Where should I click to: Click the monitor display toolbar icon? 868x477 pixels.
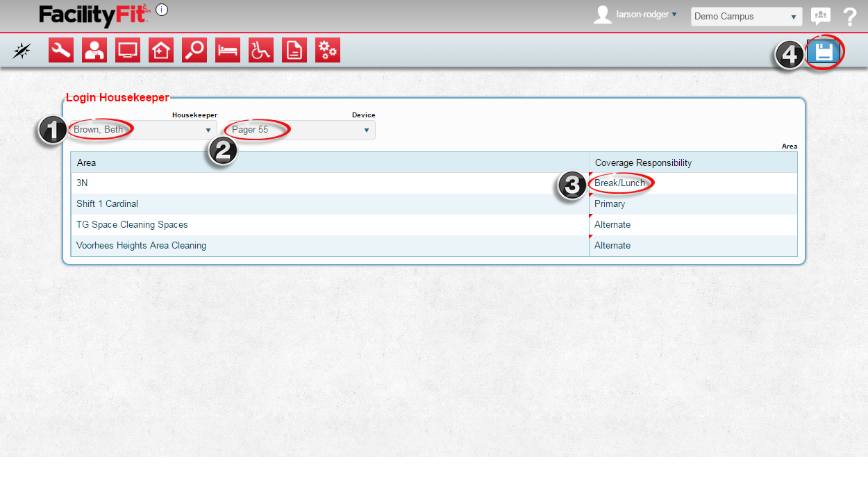(128, 50)
